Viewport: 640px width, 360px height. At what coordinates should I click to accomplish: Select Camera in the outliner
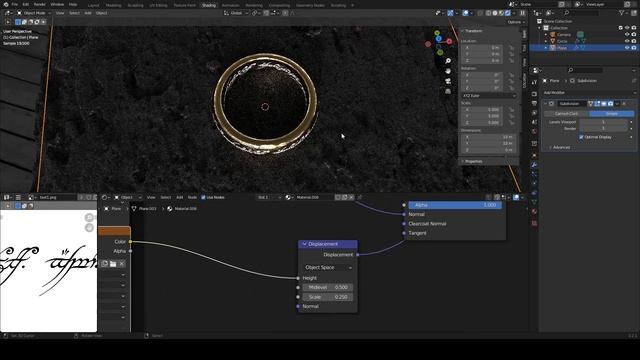coord(564,35)
